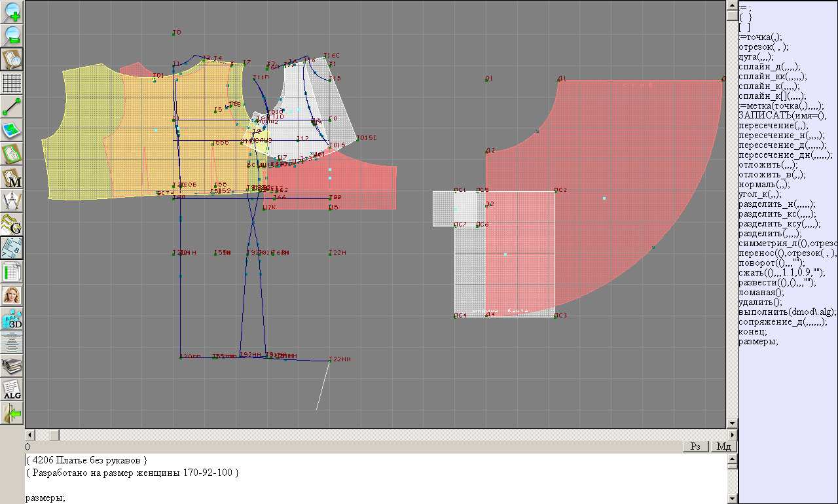This screenshot has width=838, height=504.
Task: Click the green arrow exit door icon
Action: pos(12,414)
